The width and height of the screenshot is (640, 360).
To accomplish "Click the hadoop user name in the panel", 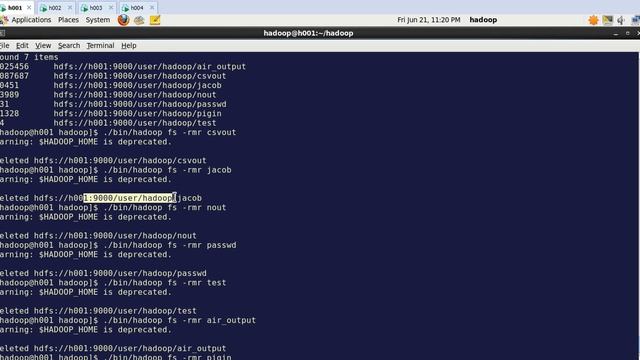I will pyautogui.click(x=483, y=20).
